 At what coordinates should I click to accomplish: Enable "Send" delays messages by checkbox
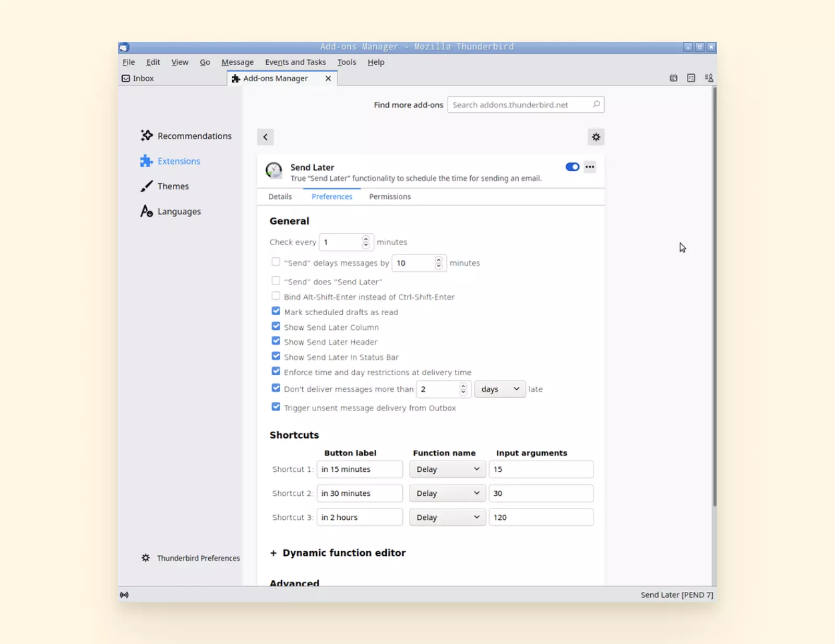tap(276, 261)
